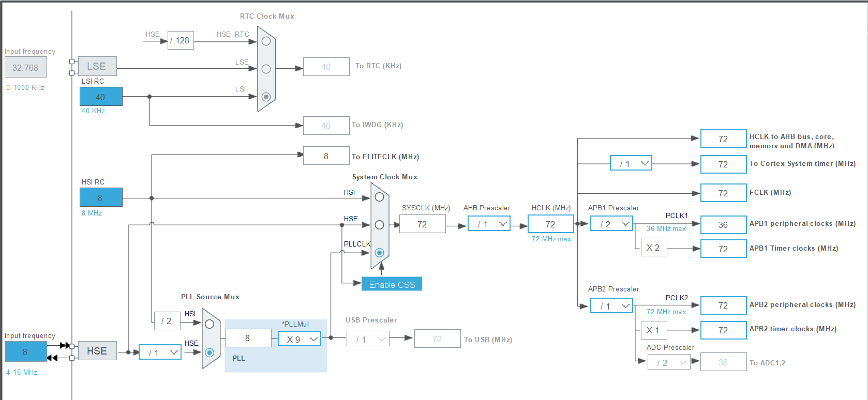Click the HCLK (MHz) value field
The image size is (868, 400).
pyautogui.click(x=551, y=224)
